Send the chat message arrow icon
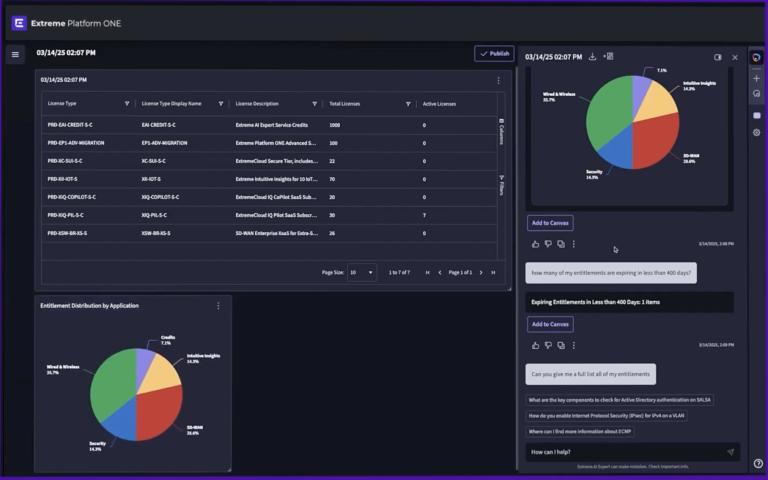This screenshot has height=480, width=768. pyautogui.click(x=730, y=452)
